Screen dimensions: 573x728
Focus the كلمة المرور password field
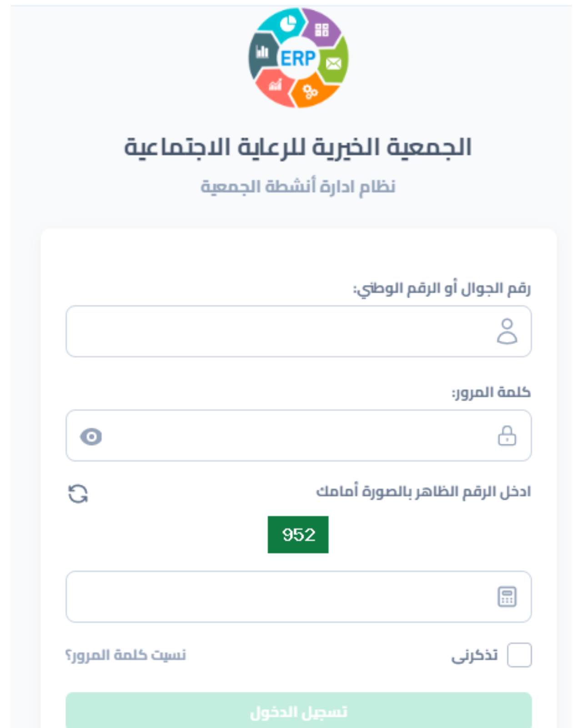click(299, 435)
